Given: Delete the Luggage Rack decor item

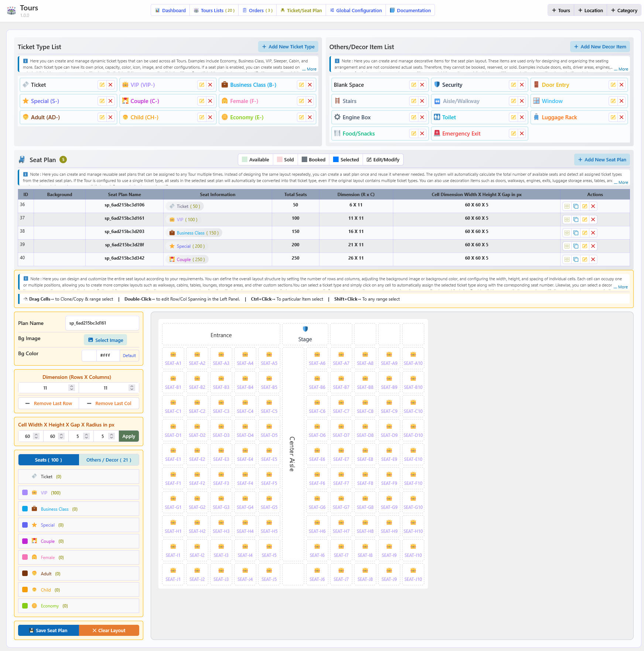Looking at the screenshot, I should [x=621, y=117].
